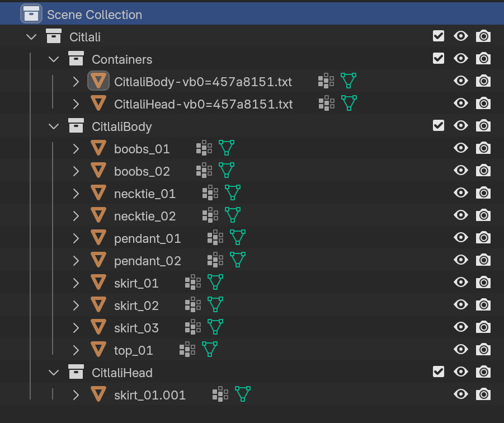Toggle the CitlaliBody collection checkbox
This screenshot has height=423, width=504.
tap(438, 125)
